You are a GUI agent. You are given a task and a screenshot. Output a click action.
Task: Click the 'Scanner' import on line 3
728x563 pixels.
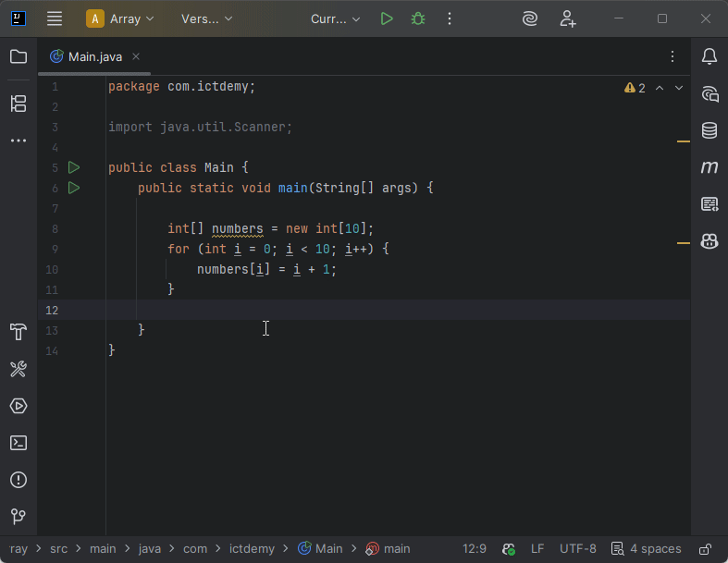point(260,128)
